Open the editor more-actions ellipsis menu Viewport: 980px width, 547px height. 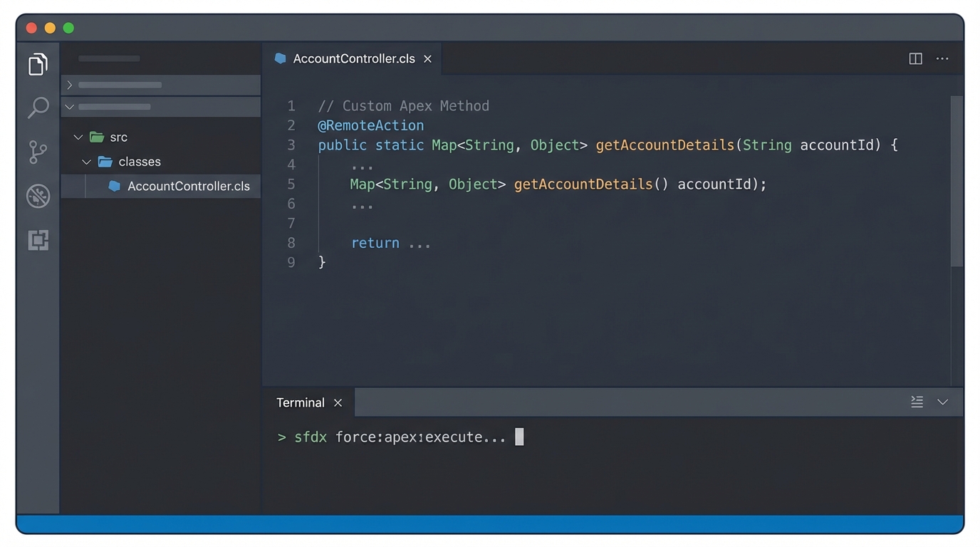point(942,58)
